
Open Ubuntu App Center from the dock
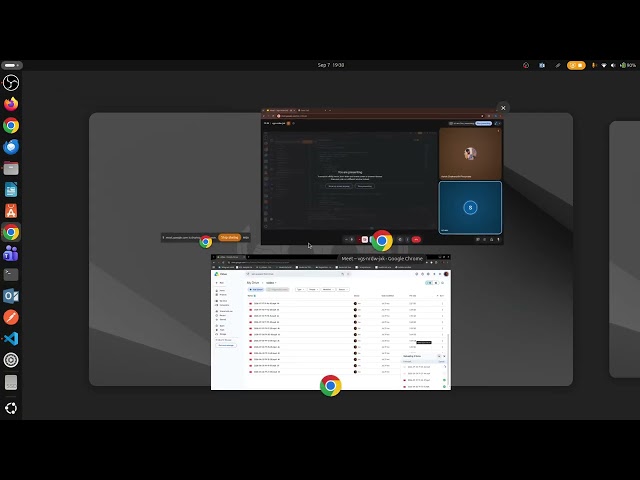pyautogui.click(x=11, y=211)
